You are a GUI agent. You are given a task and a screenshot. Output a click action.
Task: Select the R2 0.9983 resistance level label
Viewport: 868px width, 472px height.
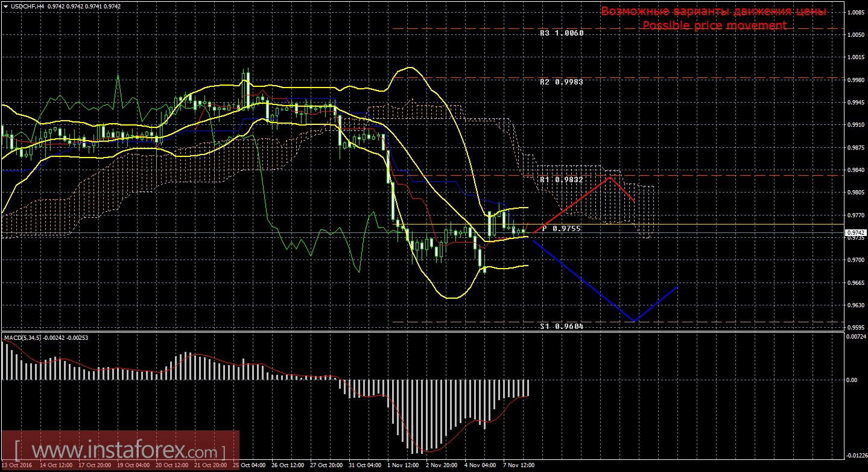(x=561, y=81)
